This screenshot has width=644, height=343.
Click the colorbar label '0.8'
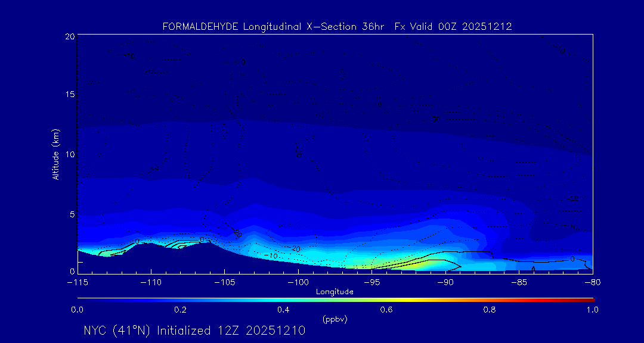pyautogui.click(x=490, y=310)
